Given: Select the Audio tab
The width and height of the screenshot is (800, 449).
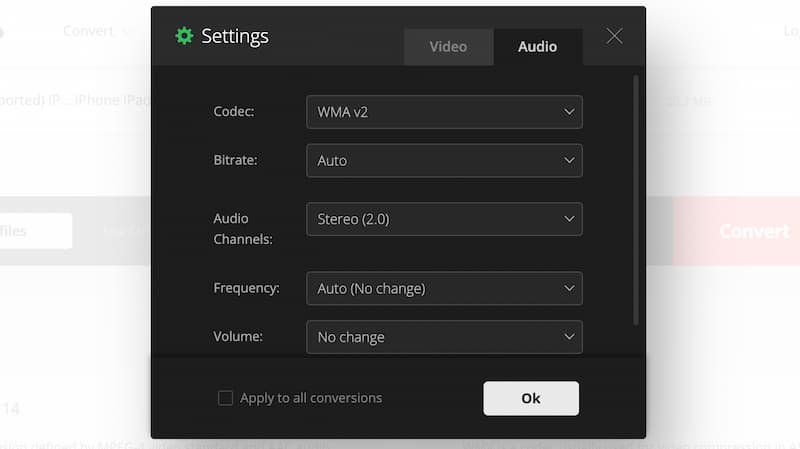Looking at the screenshot, I should pyautogui.click(x=537, y=47).
